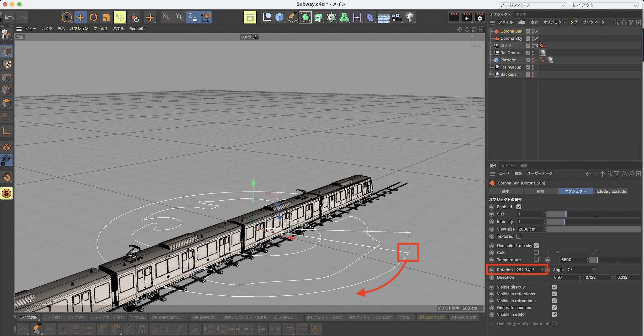This screenshot has height=336, width=644.
Task: Open the レイアウト dropdown
Action: coord(605,5)
